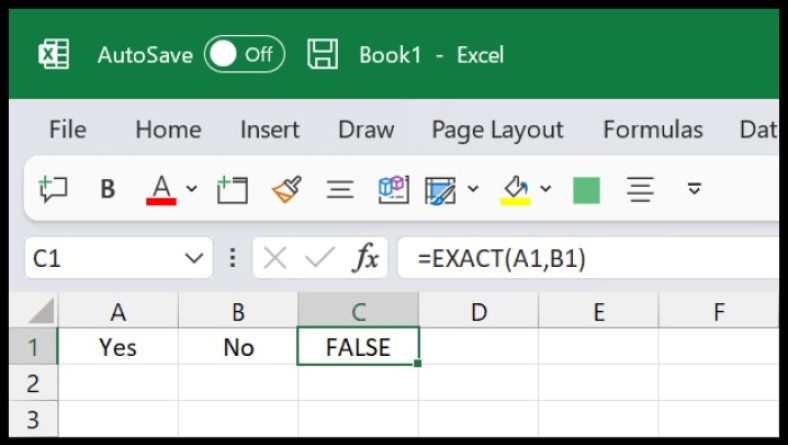The width and height of the screenshot is (788, 445).
Task: Expand the Name Box dropdown arrow
Action: [194, 259]
